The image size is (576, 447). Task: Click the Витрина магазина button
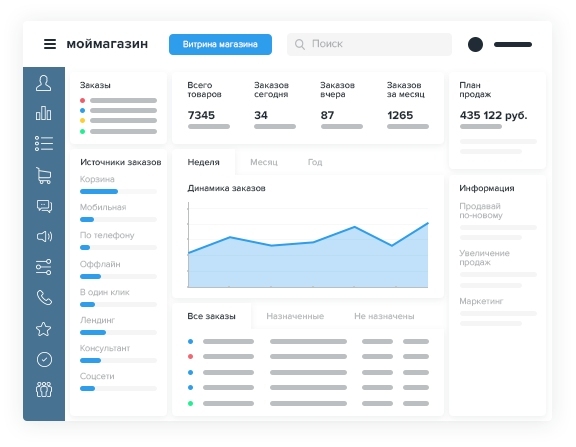[220, 44]
